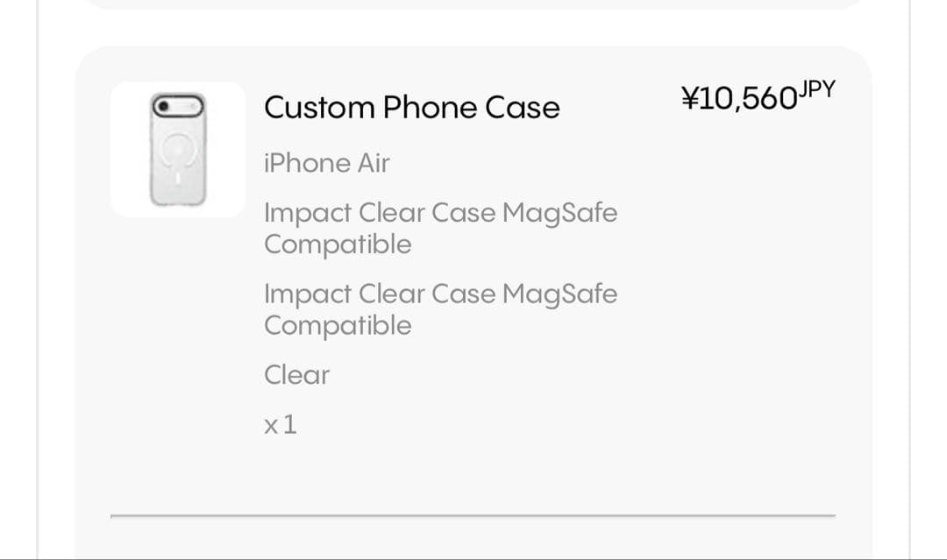The image size is (947, 560).
Task: Click the camera cutout on case image
Action: click(x=177, y=107)
